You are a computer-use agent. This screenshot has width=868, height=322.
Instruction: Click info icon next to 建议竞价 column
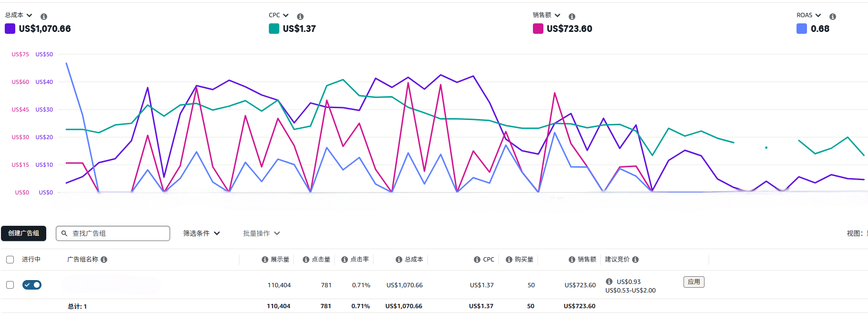(635, 260)
